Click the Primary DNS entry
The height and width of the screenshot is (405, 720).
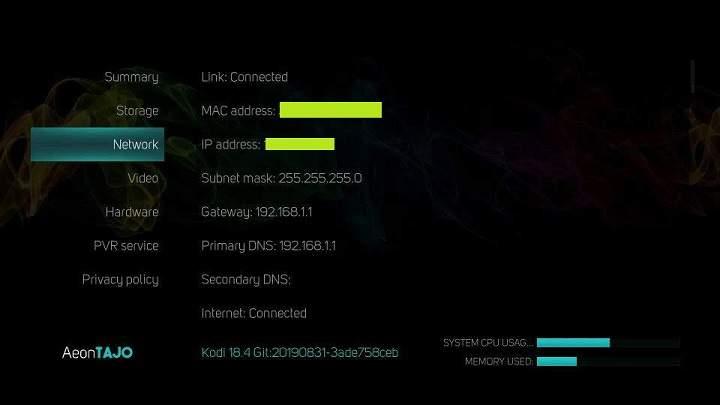[x=269, y=246]
